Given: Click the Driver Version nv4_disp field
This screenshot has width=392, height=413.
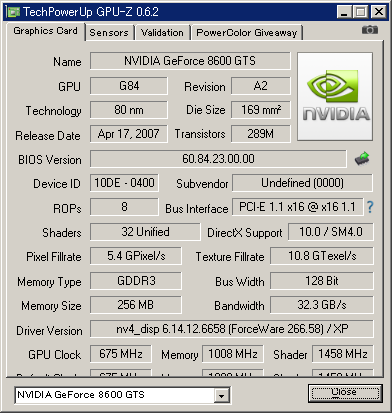Looking at the screenshot, I should click(x=232, y=329).
